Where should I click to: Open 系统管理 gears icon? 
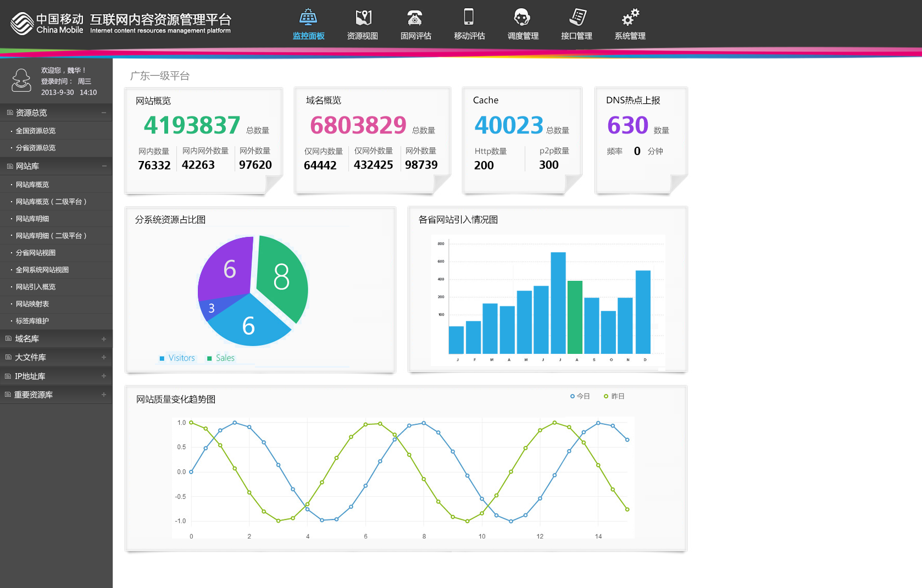pyautogui.click(x=630, y=18)
